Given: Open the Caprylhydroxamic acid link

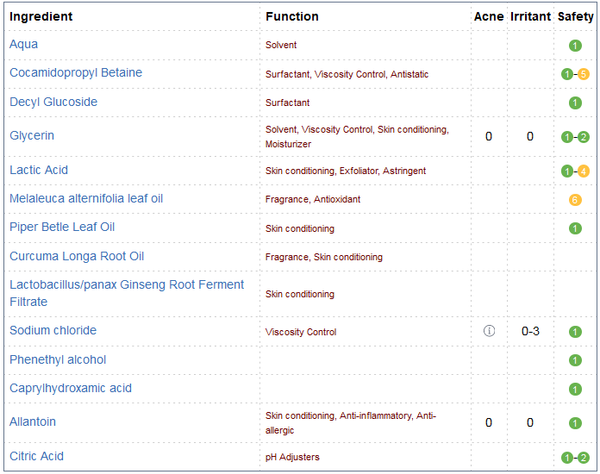Looking at the screenshot, I should tap(70, 388).
